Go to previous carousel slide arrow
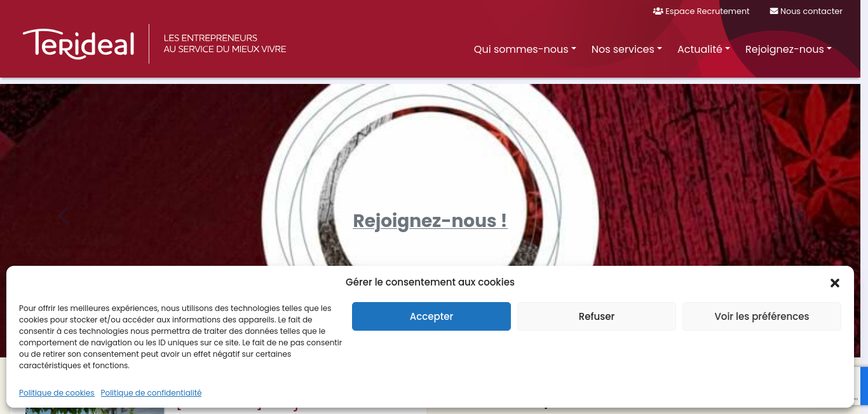The height and width of the screenshot is (414, 868). tap(63, 216)
